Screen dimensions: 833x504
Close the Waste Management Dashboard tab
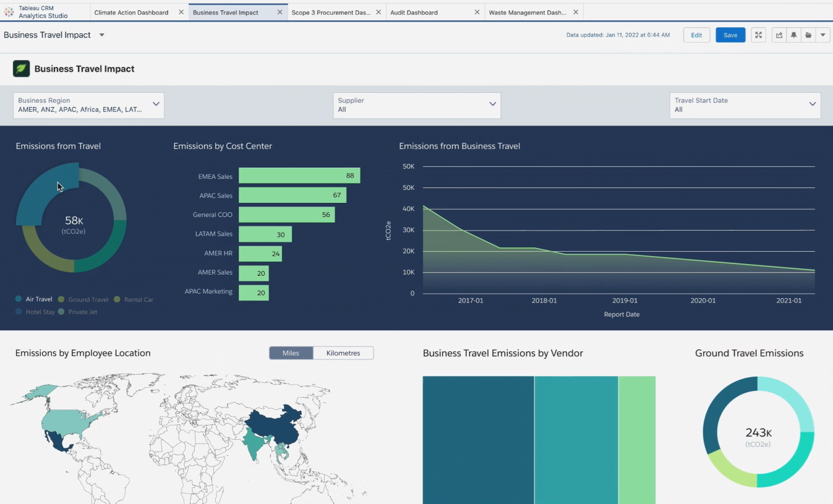(575, 12)
